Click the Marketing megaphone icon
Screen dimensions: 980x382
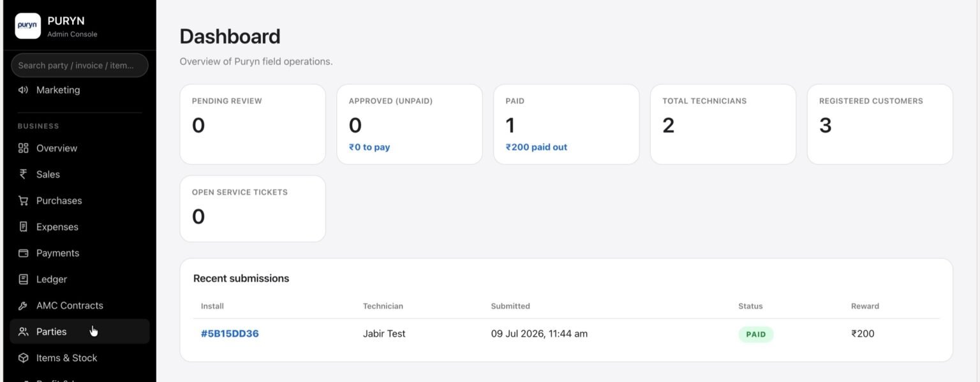tap(24, 90)
